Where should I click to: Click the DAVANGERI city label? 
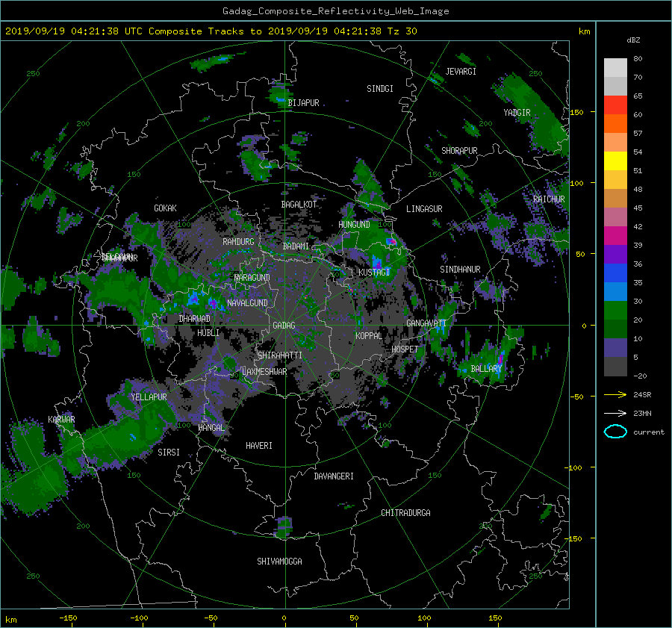(334, 476)
